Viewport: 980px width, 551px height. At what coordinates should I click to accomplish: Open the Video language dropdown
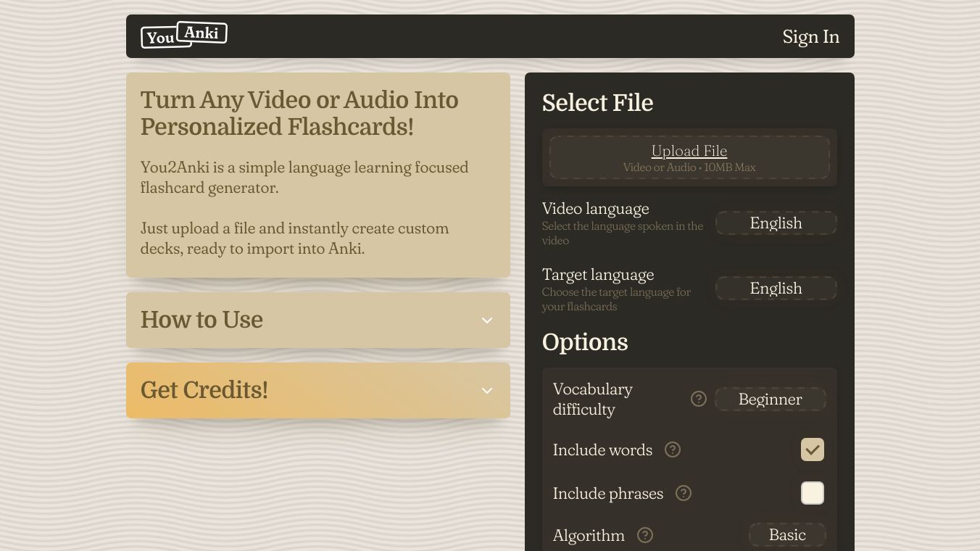coord(776,223)
